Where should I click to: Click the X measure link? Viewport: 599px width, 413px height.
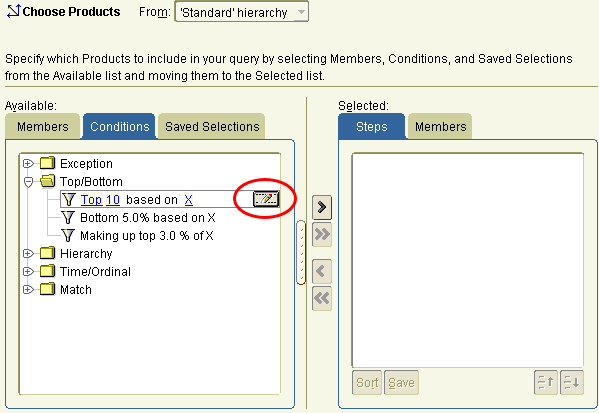coord(188,199)
